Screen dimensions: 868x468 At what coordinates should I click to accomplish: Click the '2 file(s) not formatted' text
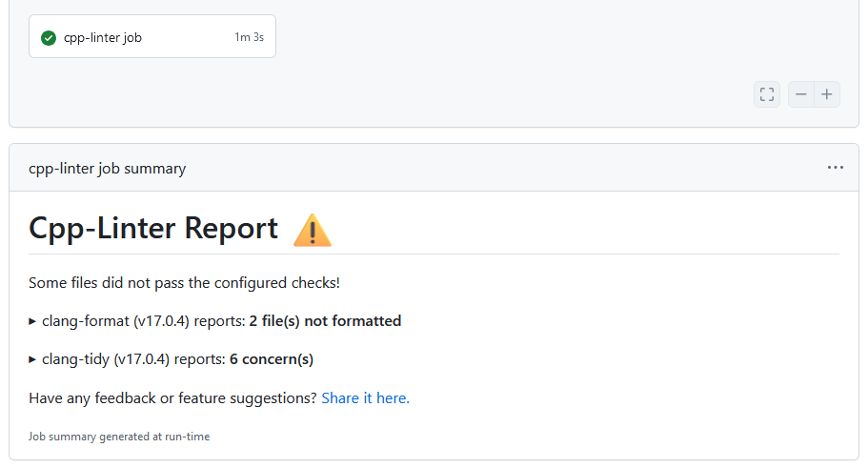(x=325, y=321)
